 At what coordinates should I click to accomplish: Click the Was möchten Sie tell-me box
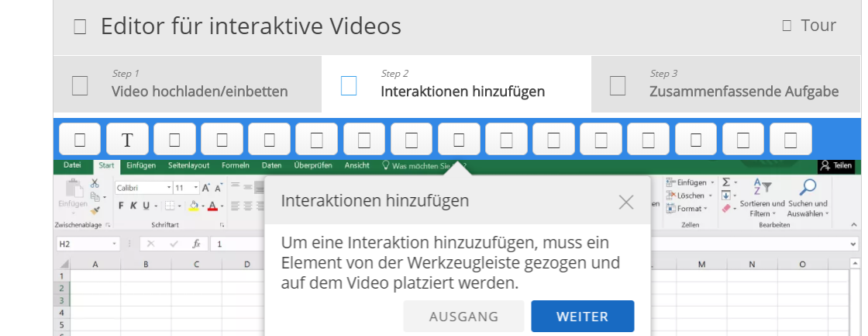click(x=425, y=165)
